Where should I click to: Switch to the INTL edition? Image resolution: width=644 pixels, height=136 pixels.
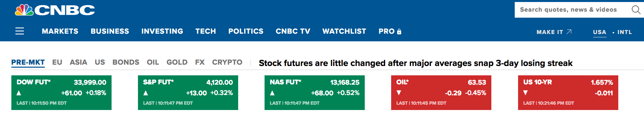[625, 32]
